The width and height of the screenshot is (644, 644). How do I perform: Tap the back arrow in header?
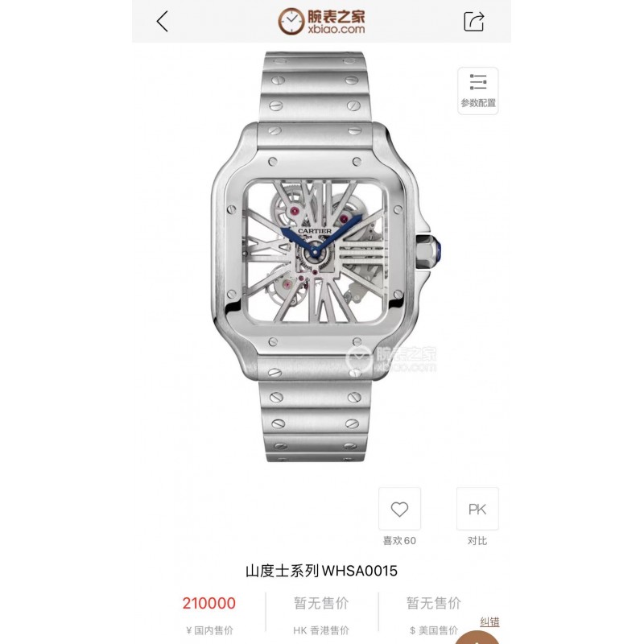[x=163, y=22]
